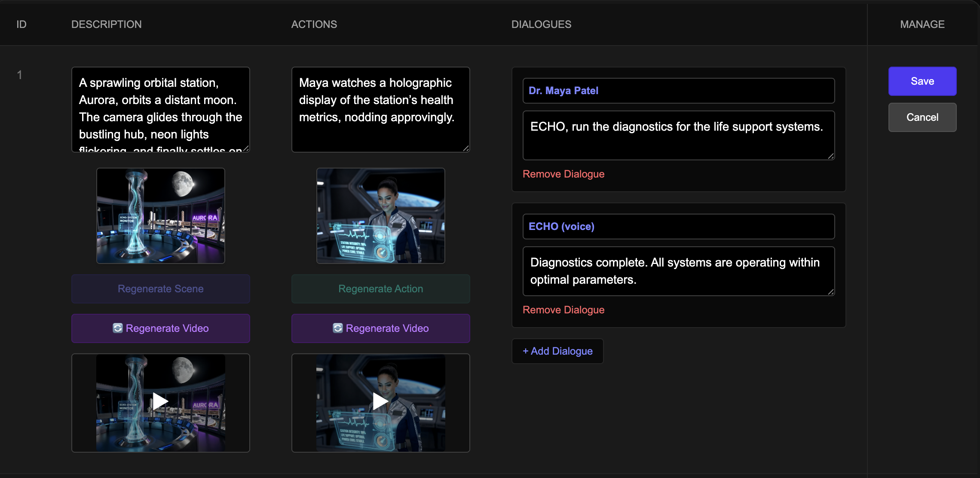980x478 pixels.
Task: Edit the 'Diagnostics complete' dialogue text
Action: [678, 271]
